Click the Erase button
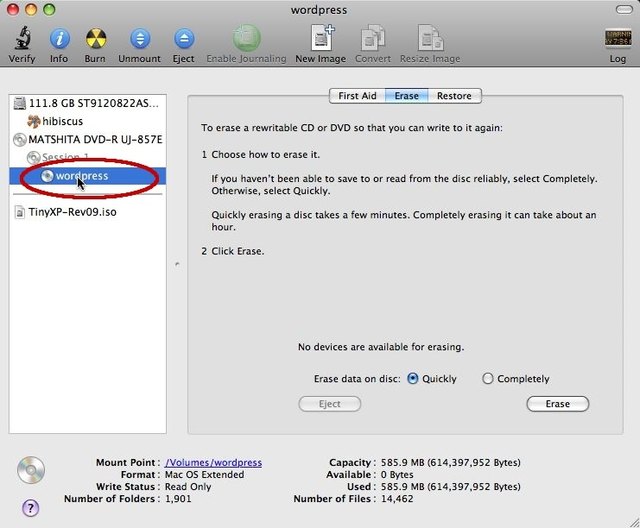The image size is (640, 528). pos(558,404)
